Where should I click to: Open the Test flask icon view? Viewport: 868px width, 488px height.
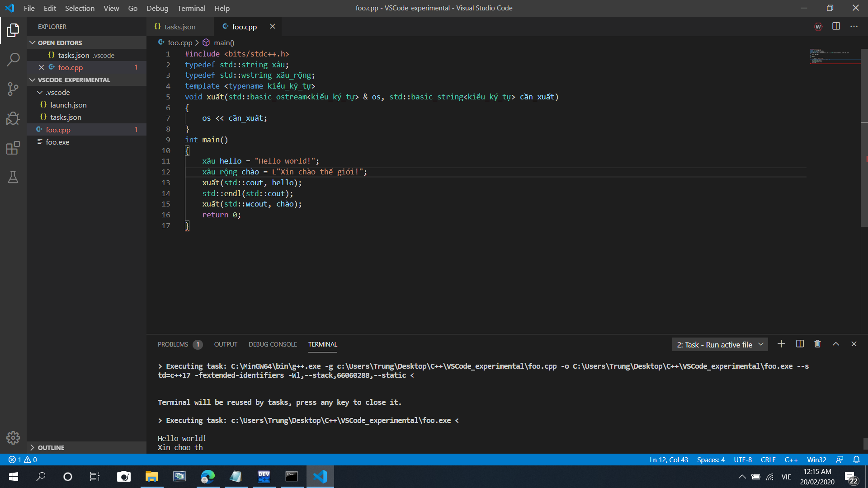[x=13, y=177]
